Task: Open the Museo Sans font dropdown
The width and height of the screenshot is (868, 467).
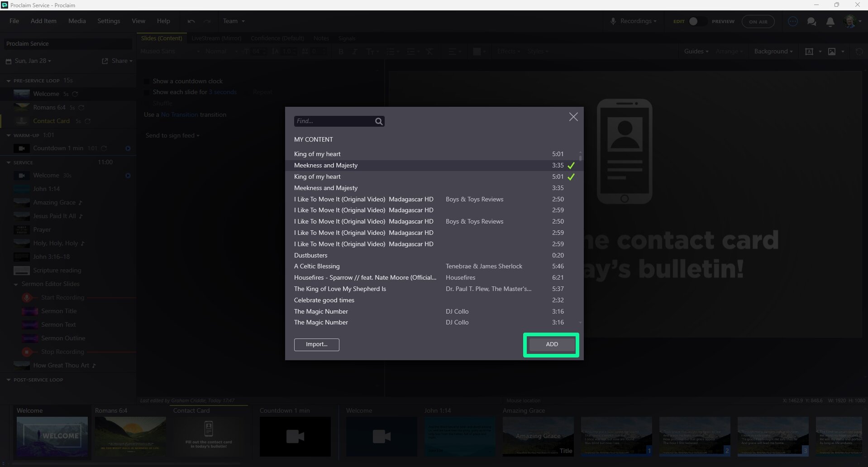Action: [x=170, y=51]
